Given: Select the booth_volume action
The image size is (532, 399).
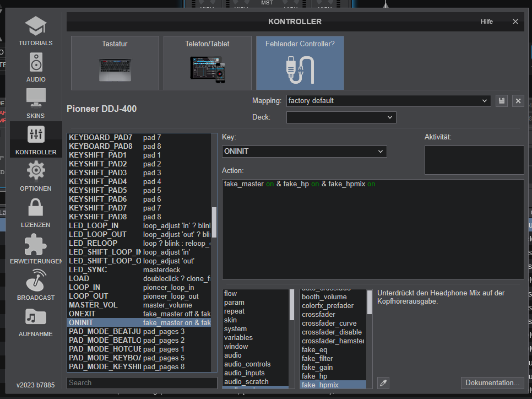Looking at the screenshot, I should [x=333, y=297].
